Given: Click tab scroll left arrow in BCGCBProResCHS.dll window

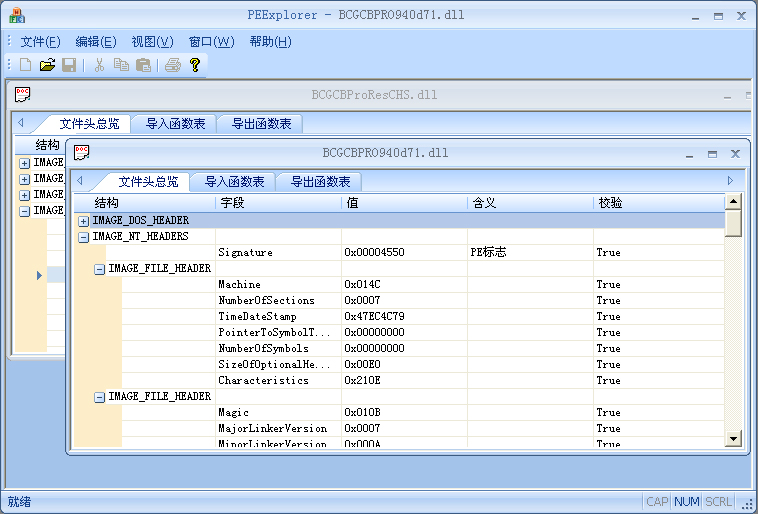Looking at the screenshot, I should point(21,122).
